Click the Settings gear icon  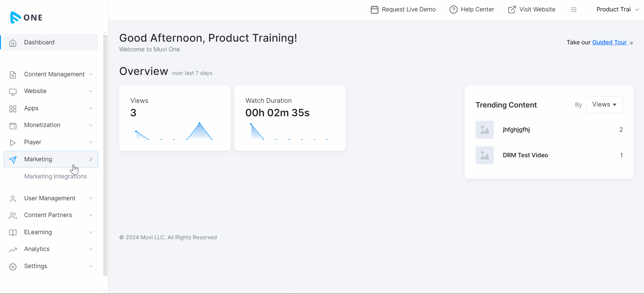pyautogui.click(x=13, y=267)
